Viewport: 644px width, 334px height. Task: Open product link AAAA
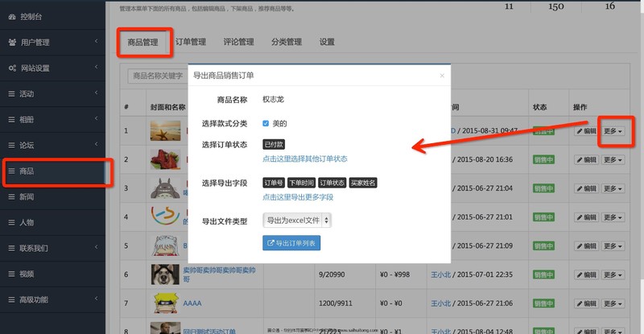[x=192, y=303]
